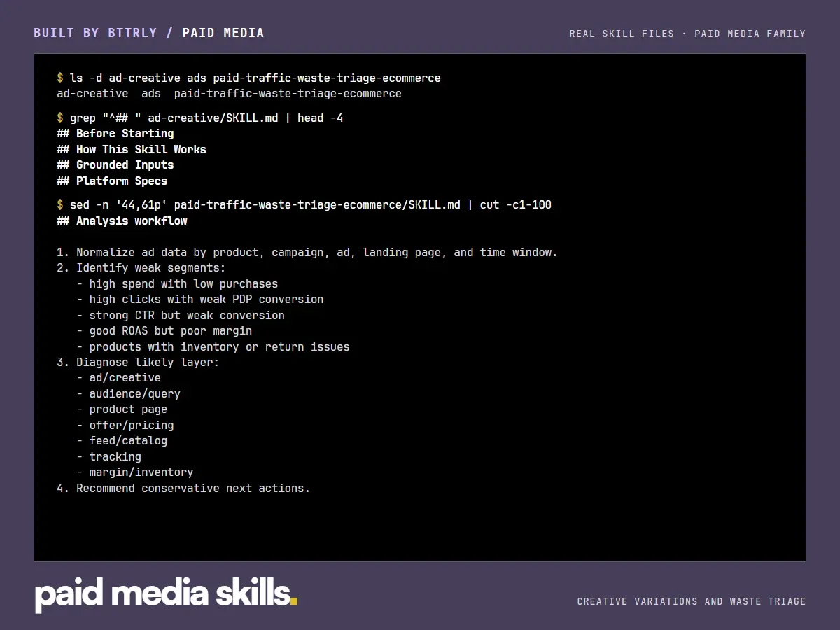This screenshot has width=840, height=630.
Task: Click the '## Grounded Inputs' line
Action: tap(115, 165)
